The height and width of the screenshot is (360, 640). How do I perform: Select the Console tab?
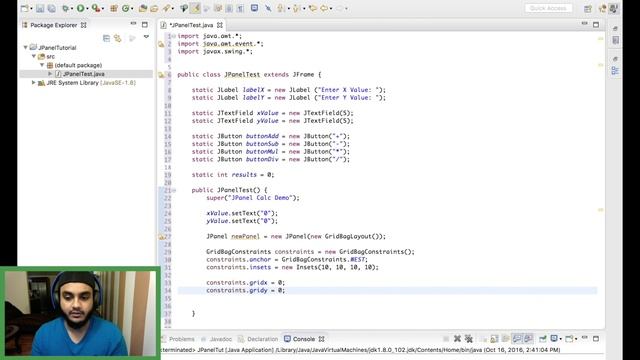304,339
